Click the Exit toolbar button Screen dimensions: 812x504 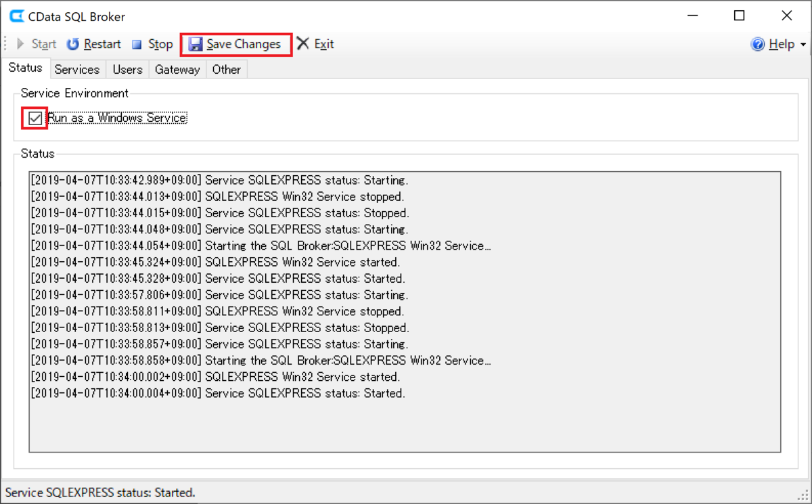[x=315, y=44]
